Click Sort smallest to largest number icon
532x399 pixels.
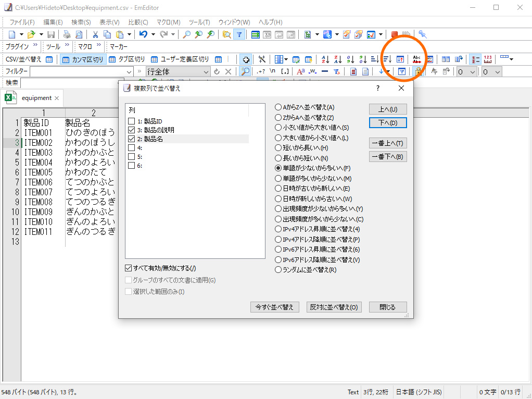coord(350,59)
